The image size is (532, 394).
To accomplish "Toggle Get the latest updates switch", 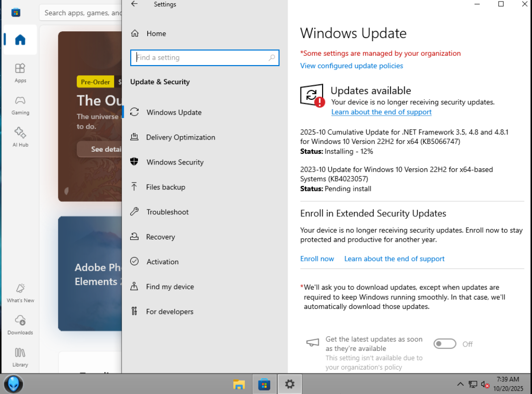I will click(444, 344).
